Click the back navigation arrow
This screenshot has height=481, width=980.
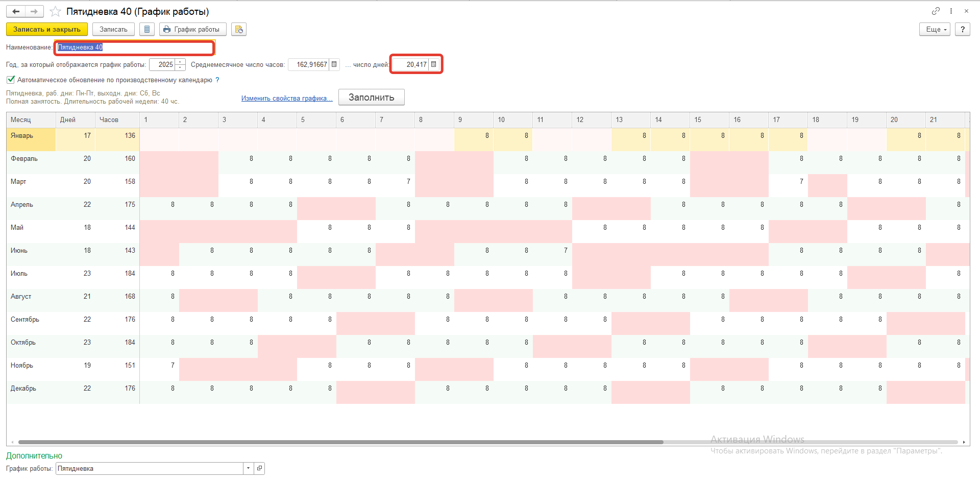point(16,11)
